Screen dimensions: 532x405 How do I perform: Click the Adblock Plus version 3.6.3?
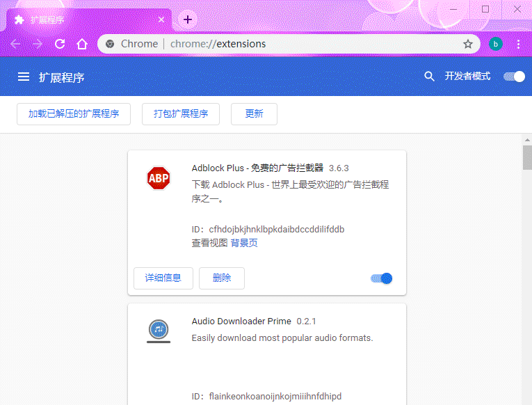[339, 168]
